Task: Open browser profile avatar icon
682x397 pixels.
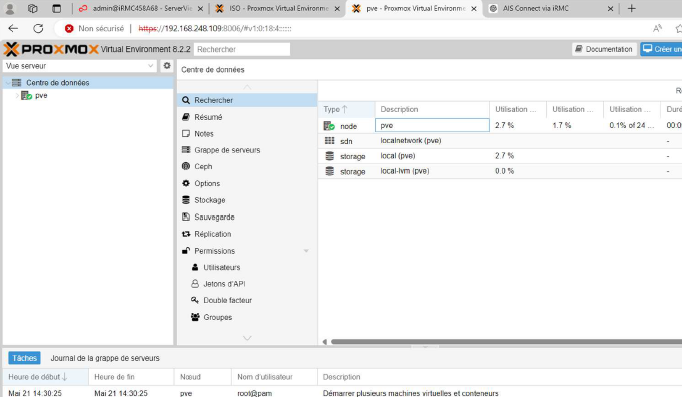Action: tap(9, 8)
